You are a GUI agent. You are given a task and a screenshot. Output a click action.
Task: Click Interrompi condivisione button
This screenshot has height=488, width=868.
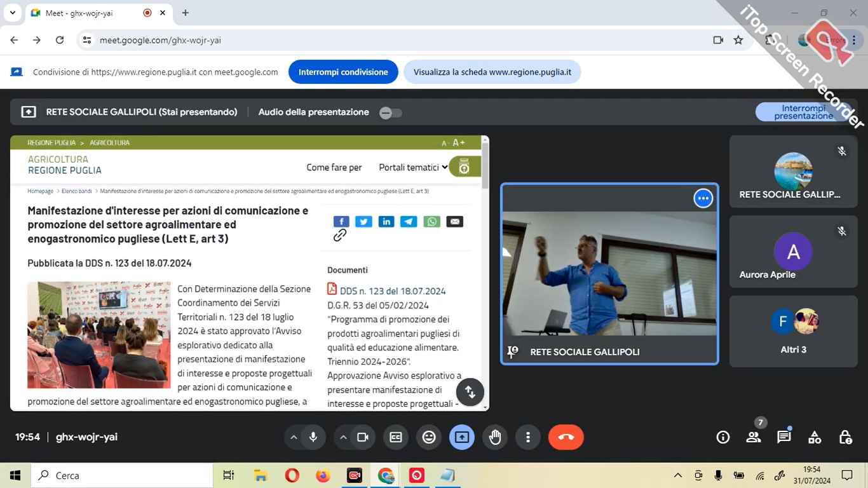343,72
